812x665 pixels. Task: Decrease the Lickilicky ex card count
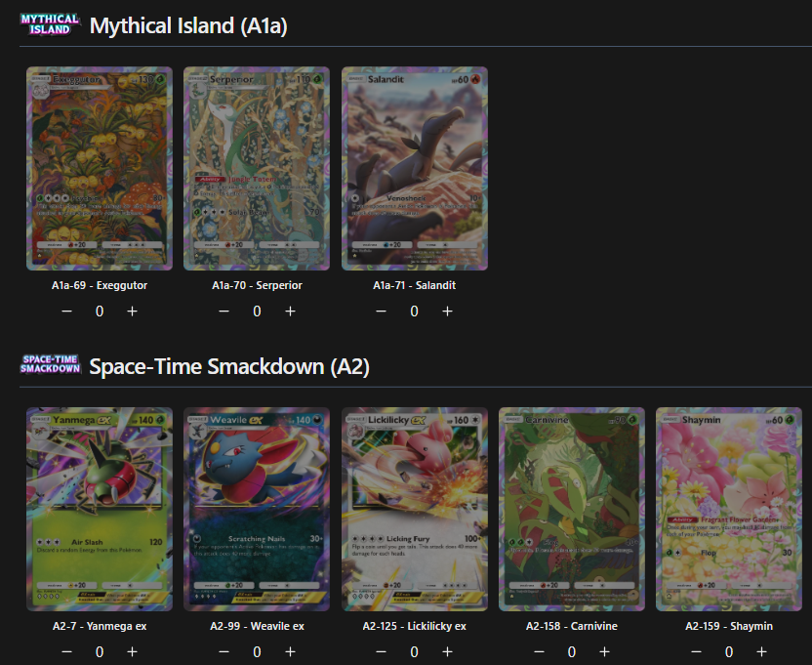click(x=382, y=651)
